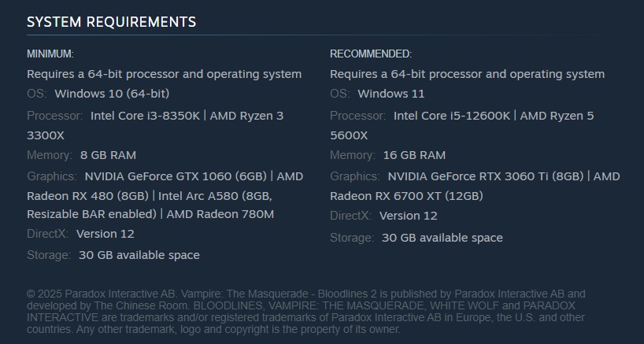Click the minimum 64-bit processor requirement line

[164, 74]
